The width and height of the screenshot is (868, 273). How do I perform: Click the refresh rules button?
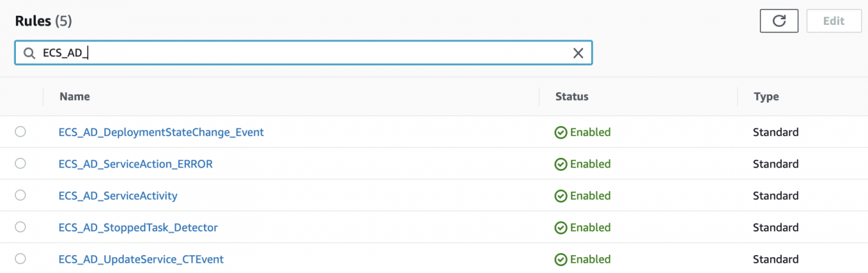click(x=779, y=21)
